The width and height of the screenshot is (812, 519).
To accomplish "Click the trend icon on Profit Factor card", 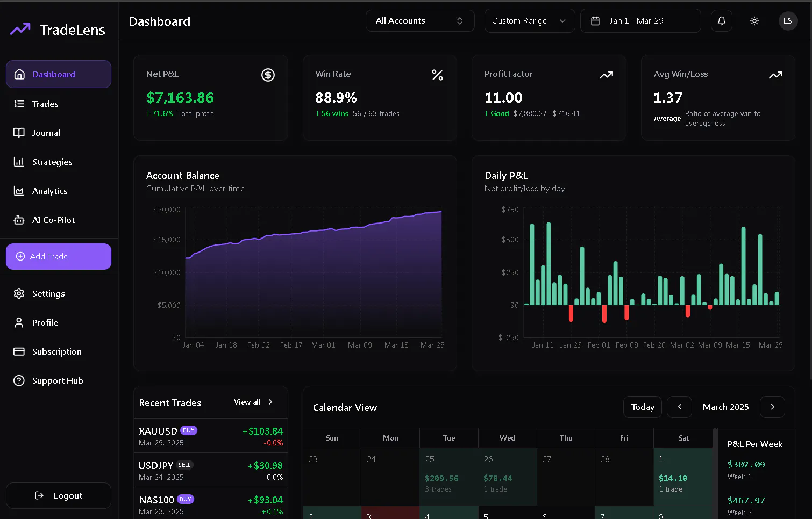I will pyautogui.click(x=606, y=75).
